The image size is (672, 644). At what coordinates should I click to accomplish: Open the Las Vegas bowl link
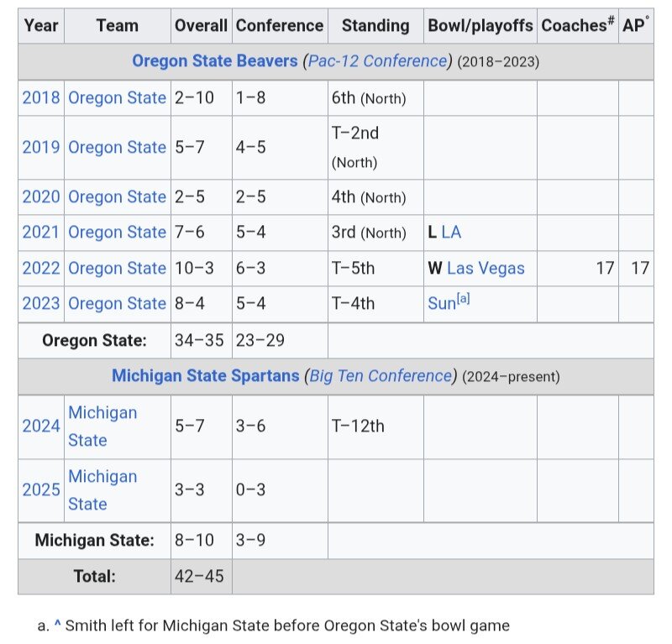click(x=486, y=268)
